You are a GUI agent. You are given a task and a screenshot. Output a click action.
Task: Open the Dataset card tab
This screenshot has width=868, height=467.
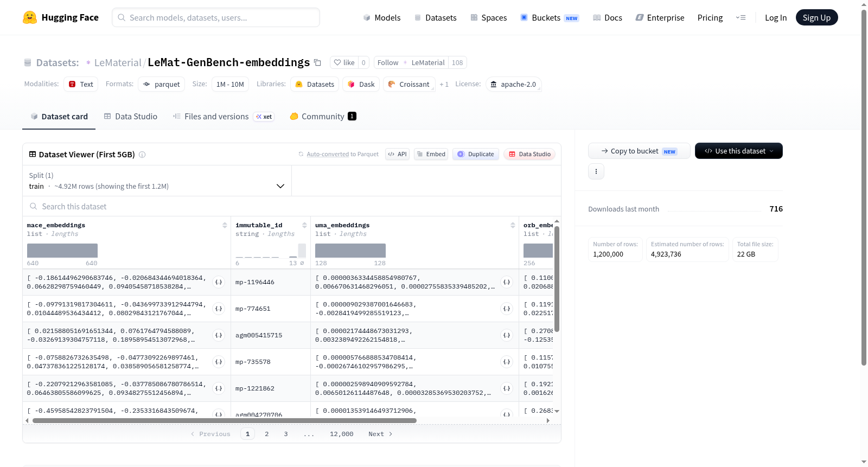point(59,117)
